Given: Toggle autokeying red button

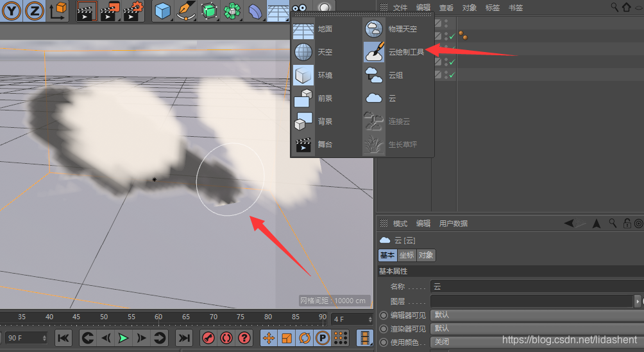Looking at the screenshot, I should (x=226, y=338).
